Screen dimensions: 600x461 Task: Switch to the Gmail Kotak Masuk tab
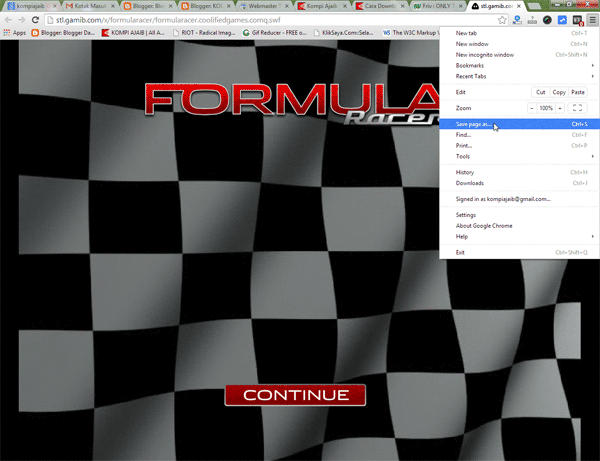pos(90,6)
